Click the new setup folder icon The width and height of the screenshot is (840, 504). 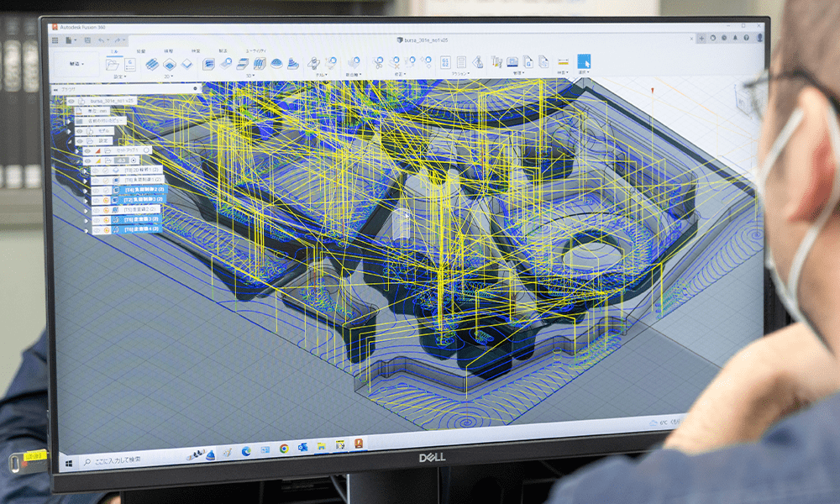pyautogui.click(x=113, y=65)
